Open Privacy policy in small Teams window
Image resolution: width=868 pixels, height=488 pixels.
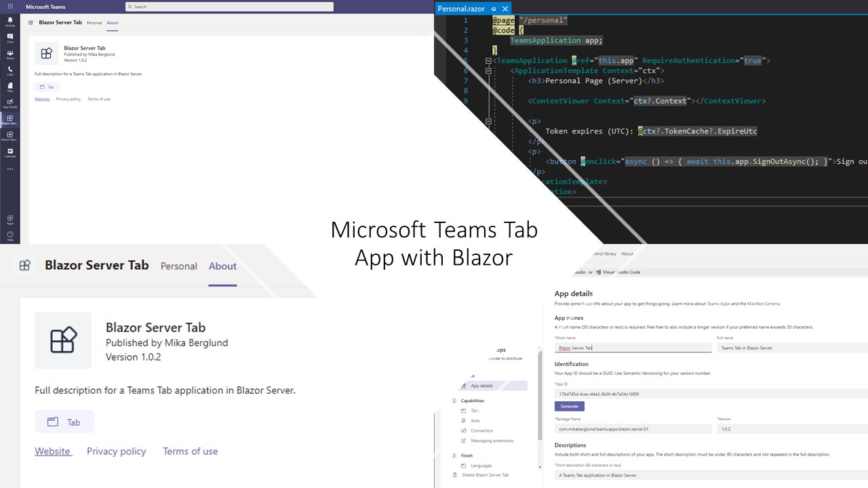tap(68, 99)
